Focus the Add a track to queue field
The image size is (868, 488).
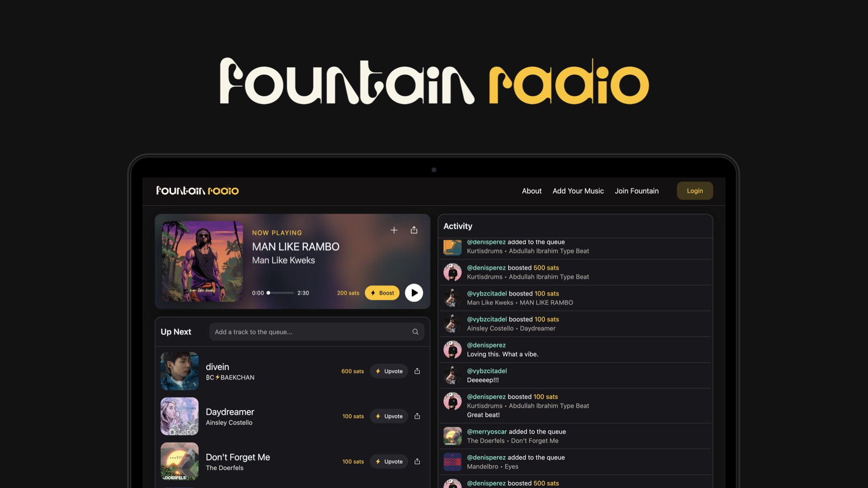(316, 332)
